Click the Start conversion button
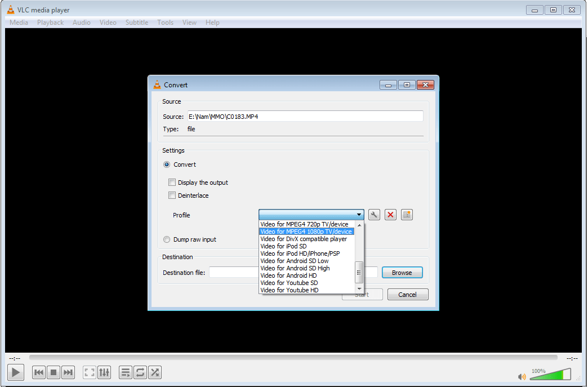Image resolution: width=588 pixels, height=387 pixels. 362,295
